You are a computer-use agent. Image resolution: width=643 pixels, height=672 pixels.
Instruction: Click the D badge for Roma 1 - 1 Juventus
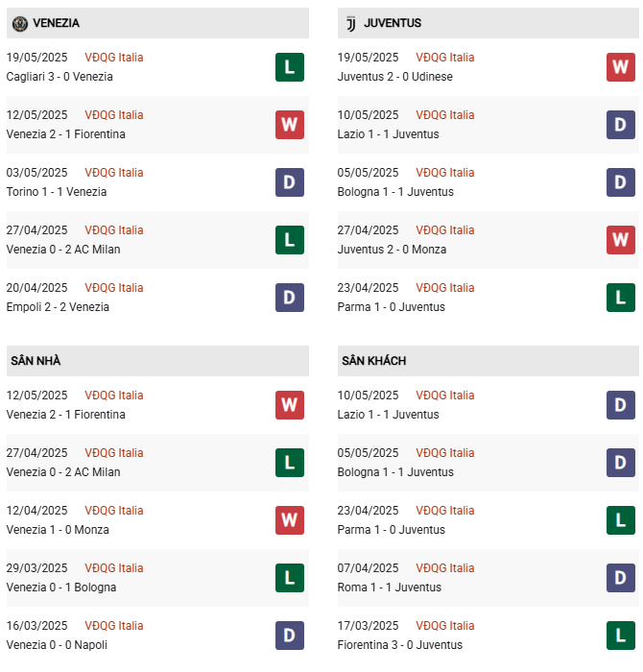tap(620, 578)
